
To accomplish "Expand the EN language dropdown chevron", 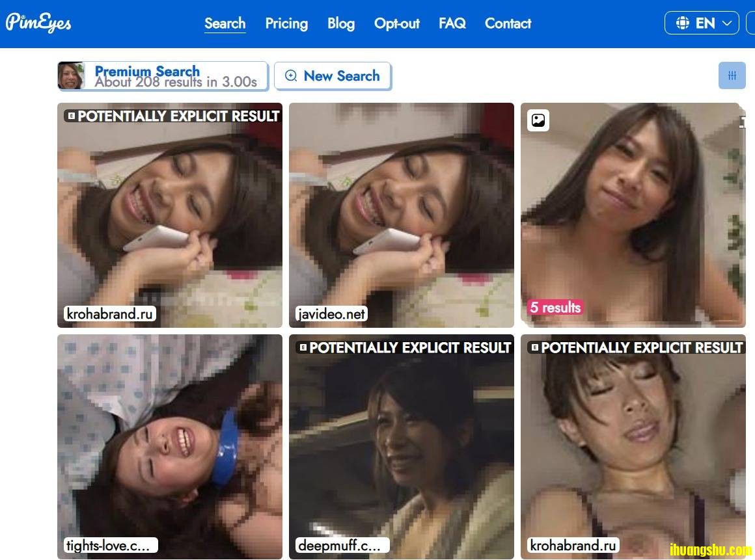I will tap(727, 23).
